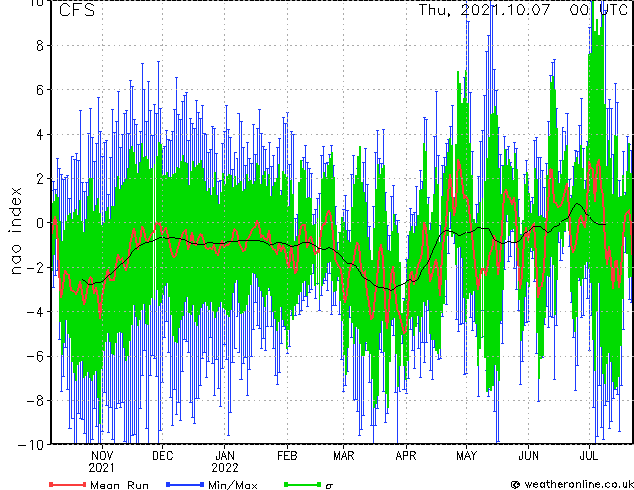Click the JAN 2022 axis label
Viewport: 634px width, 490px height.
[x=225, y=462]
